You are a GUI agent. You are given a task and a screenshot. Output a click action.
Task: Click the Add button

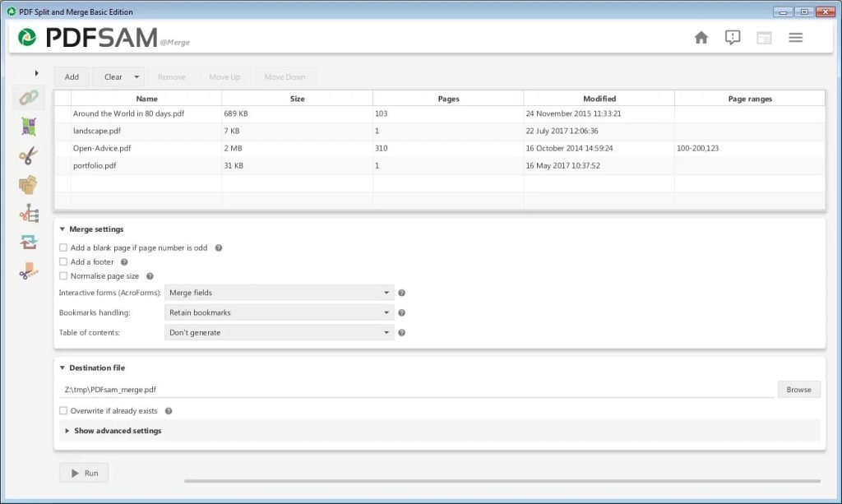[72, 76]
